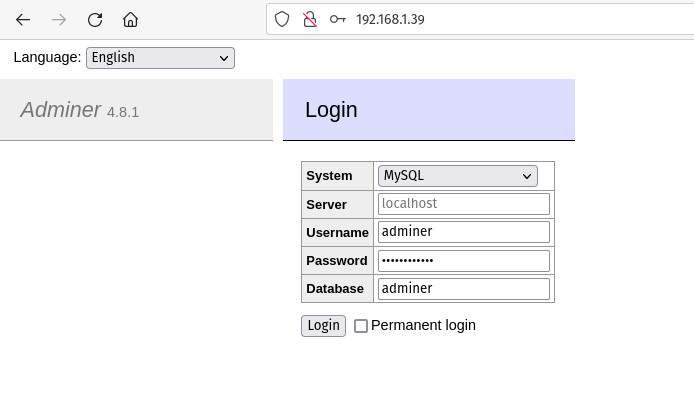Open the Language dropdown set to English
The height and width of the screenshot is (393, 694).
[x=160, y=58]
